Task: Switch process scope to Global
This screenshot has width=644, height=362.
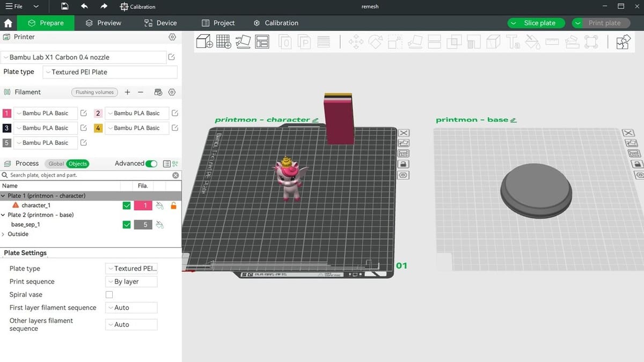Action: 55,164
